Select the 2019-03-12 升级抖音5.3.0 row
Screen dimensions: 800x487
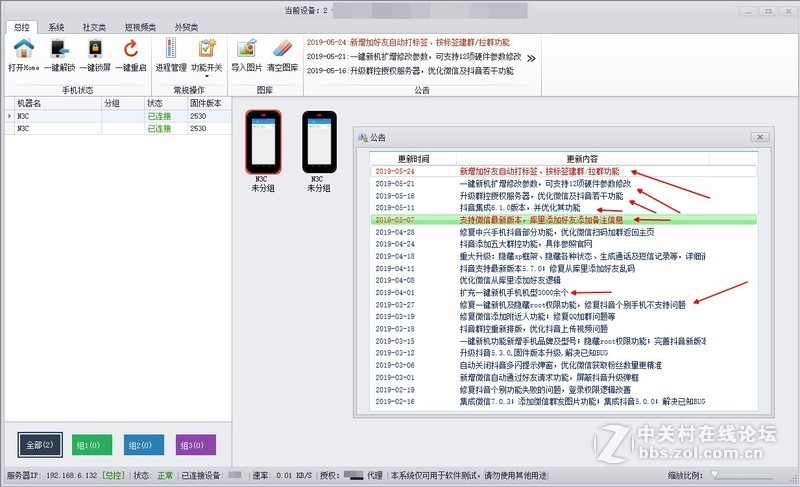click(563, 353)
